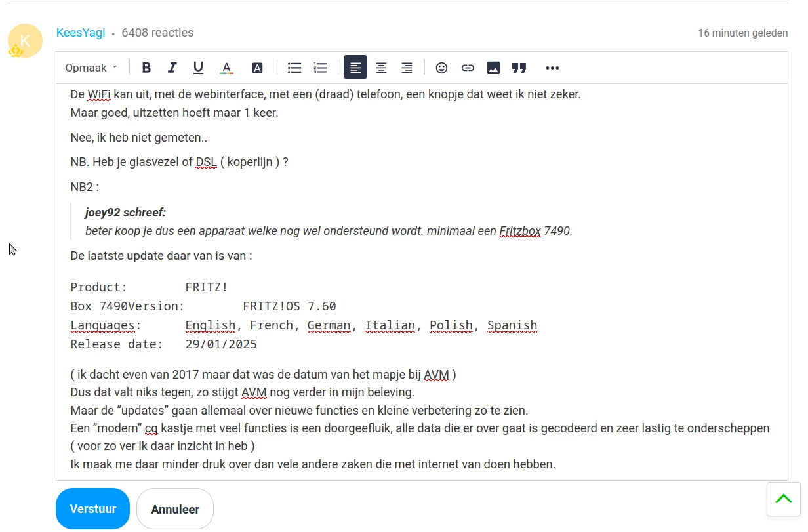Open the text color picker

click(x=227, y=68)
